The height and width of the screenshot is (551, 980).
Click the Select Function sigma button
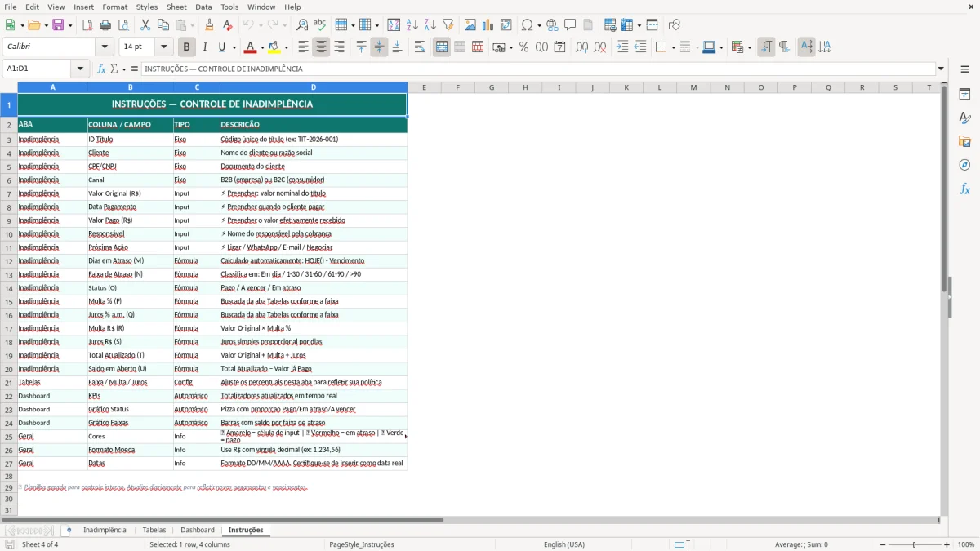[114, 69]
